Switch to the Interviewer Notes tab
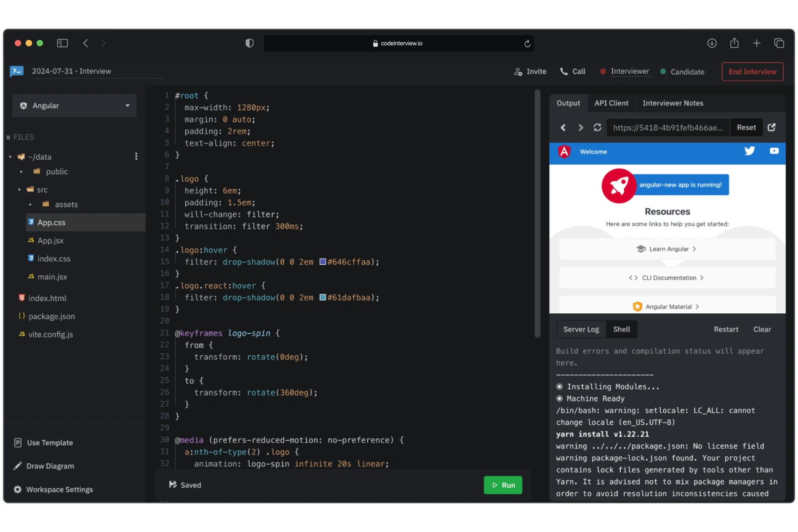798x532 pixels. (673, 103)
